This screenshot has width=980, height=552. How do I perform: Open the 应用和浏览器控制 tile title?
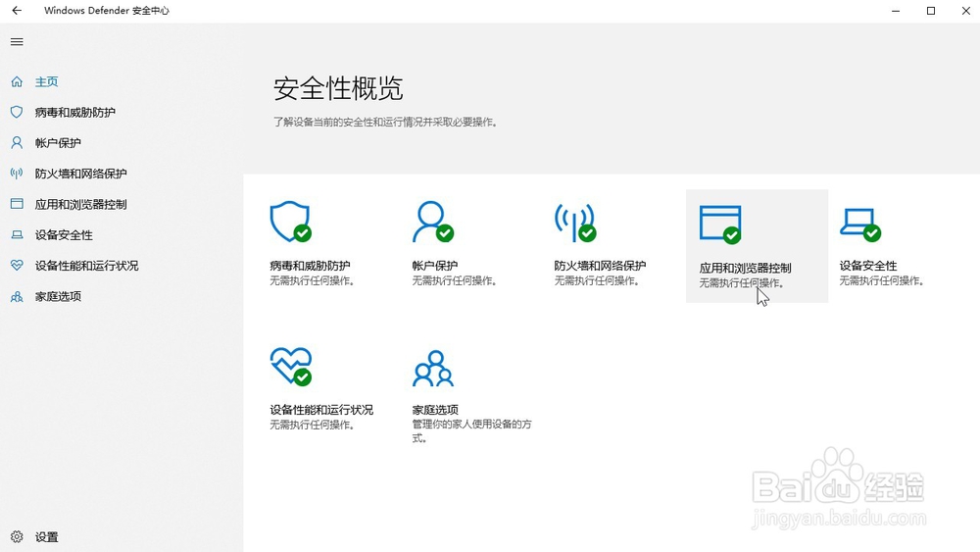pyautogui.click(x=745, y=269)
